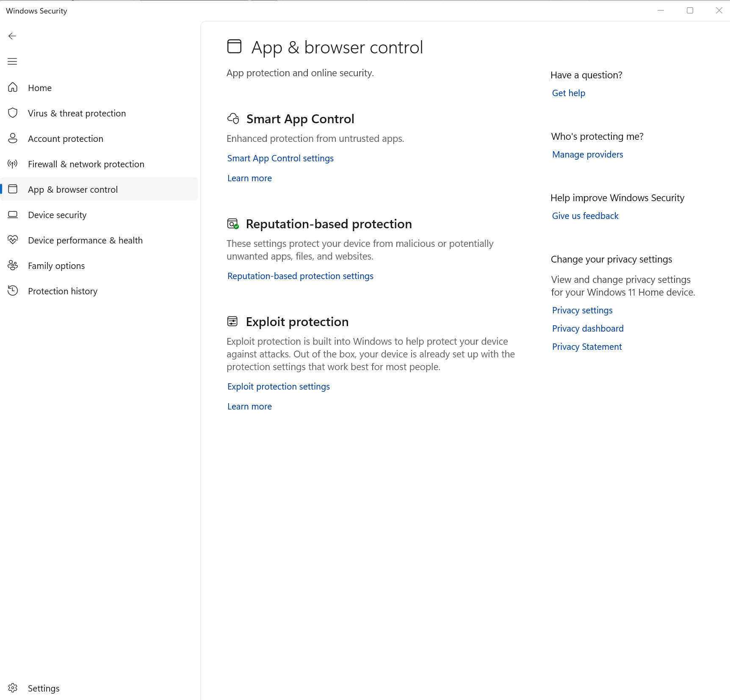Click the Reputation-based protection icon
Screen dimensions: 730x700
point(233,224)
